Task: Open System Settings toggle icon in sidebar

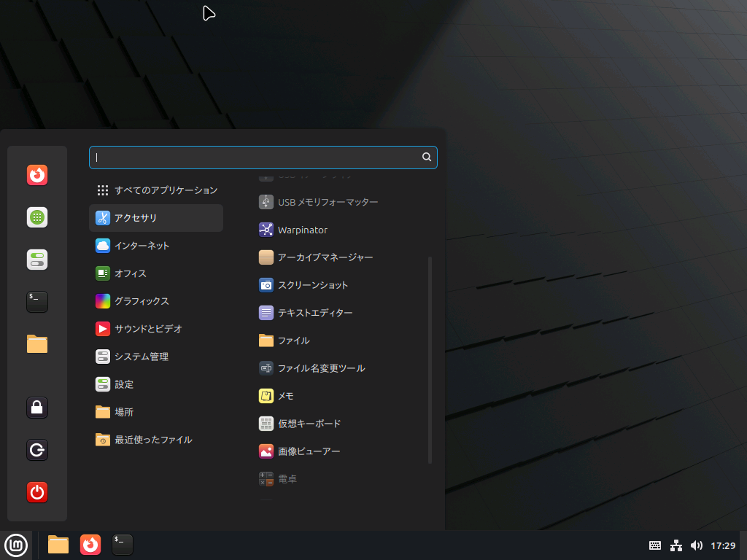Action: coord(37,260)
